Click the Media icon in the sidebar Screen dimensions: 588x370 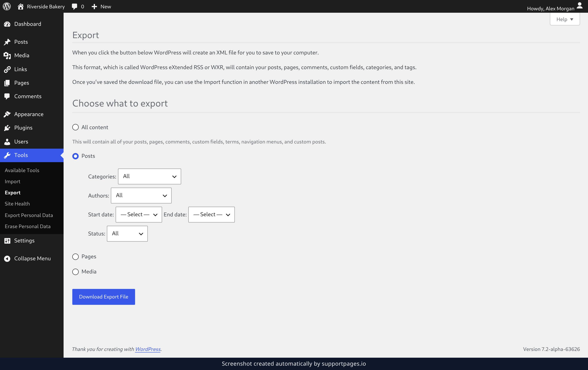point(7,55)
